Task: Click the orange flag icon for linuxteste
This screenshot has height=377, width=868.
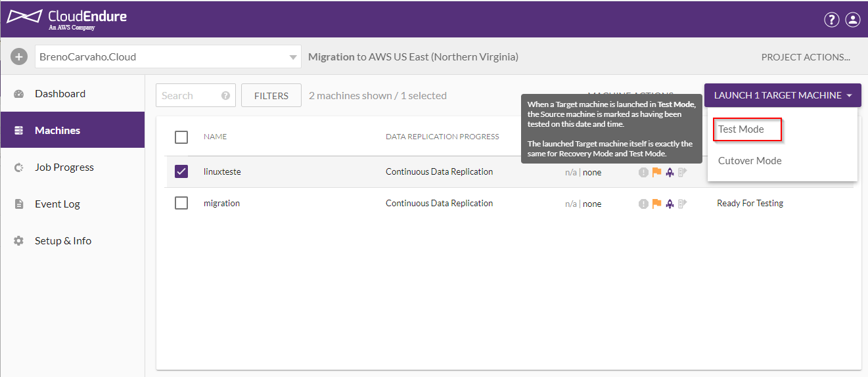Action: click(656, 172)
